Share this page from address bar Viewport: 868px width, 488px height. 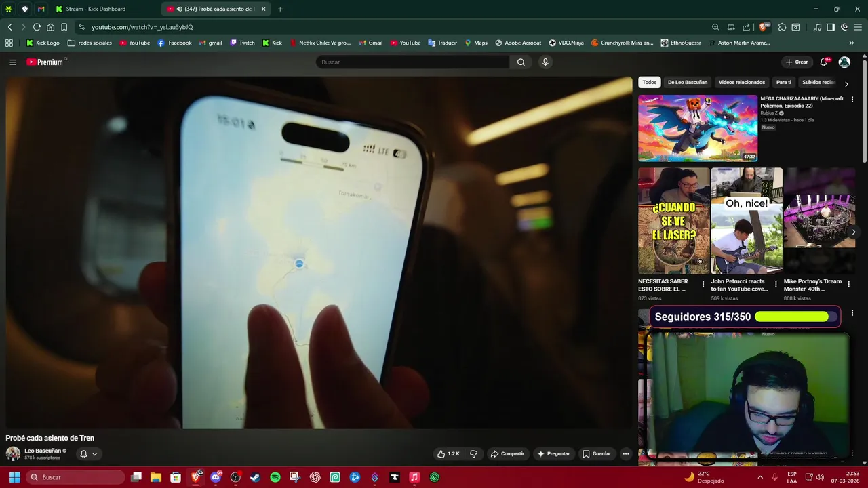tap(747, 27)
